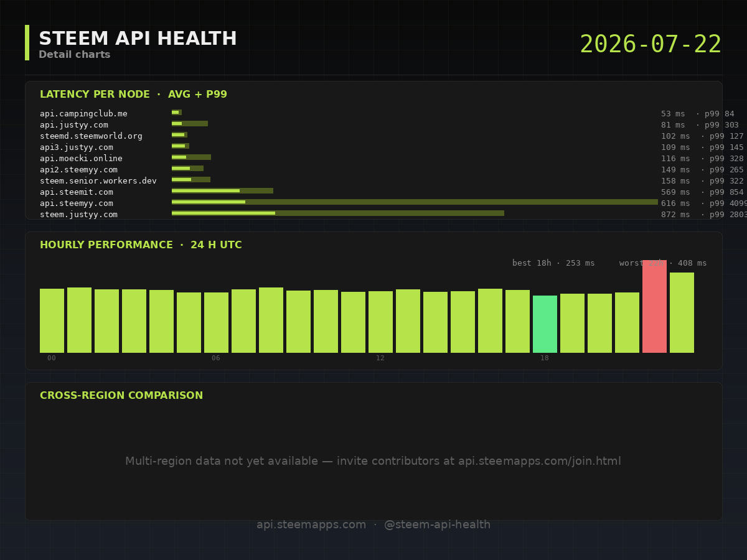Click the 109 ms · p99 145 value
Screen dimensions: 747x560
pos(703,147)
